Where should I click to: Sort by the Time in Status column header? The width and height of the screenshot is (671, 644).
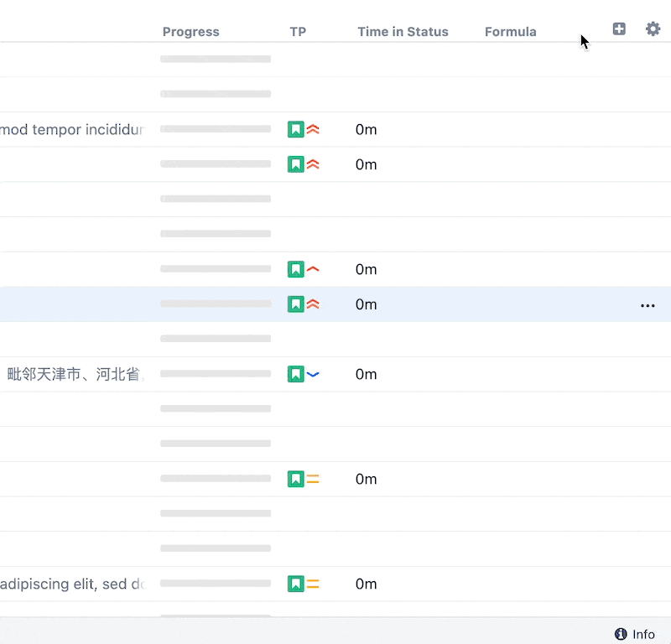pyautogui.click(x=403, y=31)
